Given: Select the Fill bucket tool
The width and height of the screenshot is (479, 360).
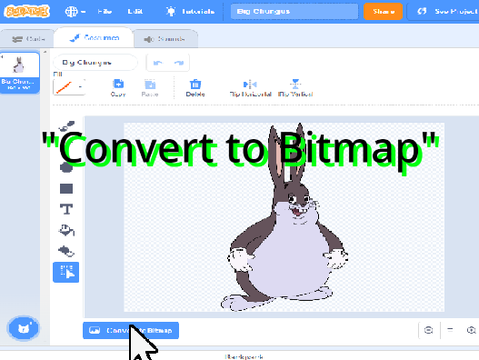Looking at the screenshot, I should click(66, 230).
